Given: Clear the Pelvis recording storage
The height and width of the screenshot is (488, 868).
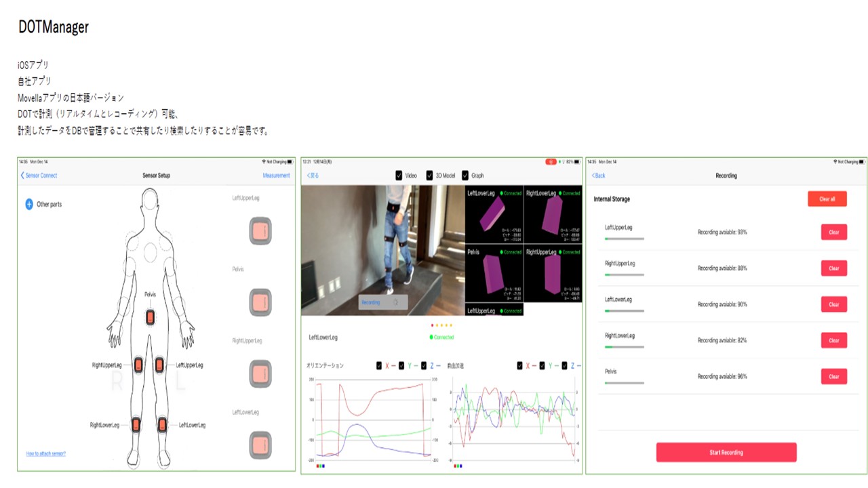Looking at the screenshot, I should pos(834,376).
